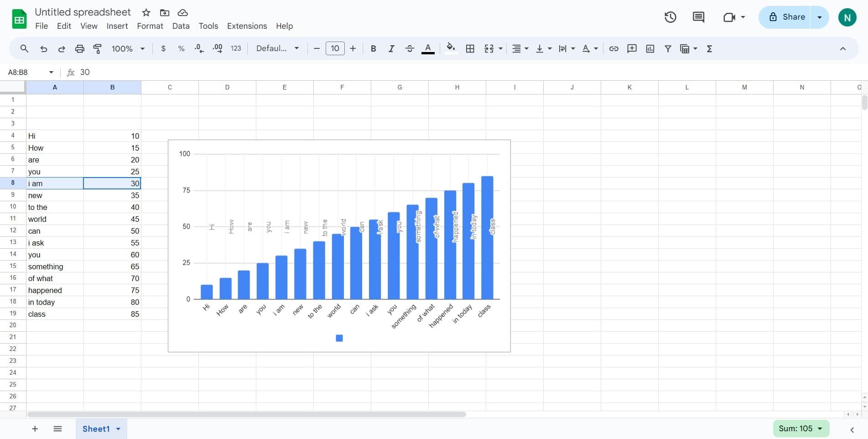868x439 pixels.
Task: Open the zoom level dropdown
Action: point(127,48)
